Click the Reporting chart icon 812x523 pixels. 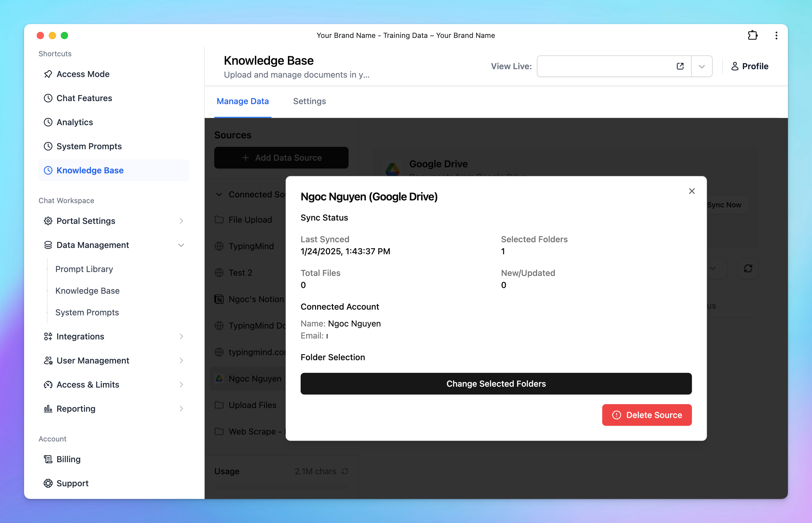point(48,409)
